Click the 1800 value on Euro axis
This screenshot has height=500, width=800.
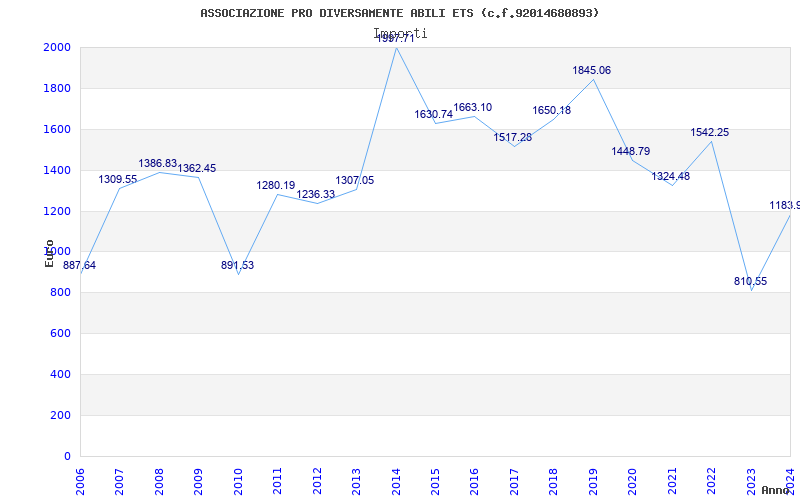point(58,88)
